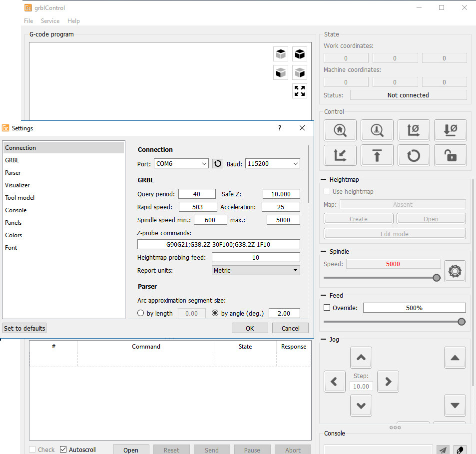Select the Z-probe control icon
476x454 pixels.
tap(377, 130)
